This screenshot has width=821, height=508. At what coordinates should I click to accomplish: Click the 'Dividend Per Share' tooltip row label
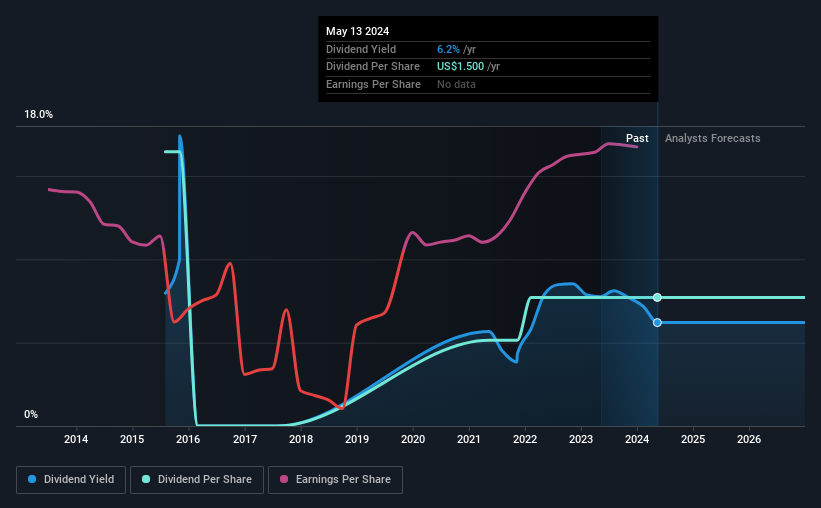(x=373, y=67)
